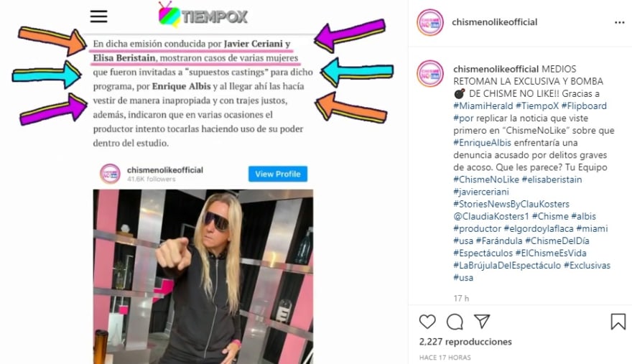Screen dimensions: 632x364
Task: Click the embedded chismenolikeofficial avatar icon
Action: [x=110, y=174]
